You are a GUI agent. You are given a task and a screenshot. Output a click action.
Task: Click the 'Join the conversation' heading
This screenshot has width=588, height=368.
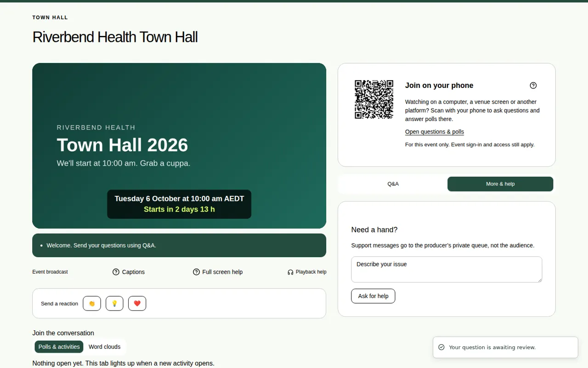click(63, 333)
